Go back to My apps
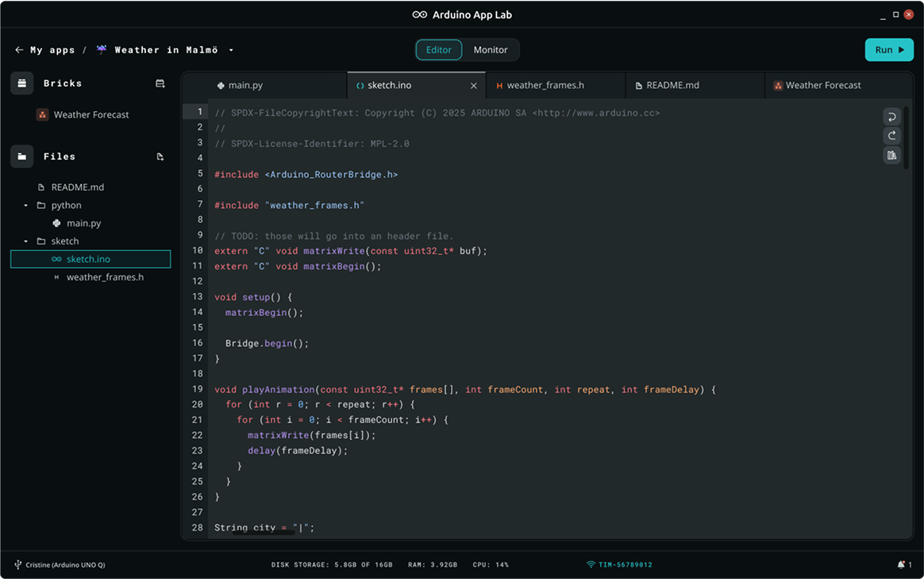This screenshot has width=924, height=579. (46, 50)
